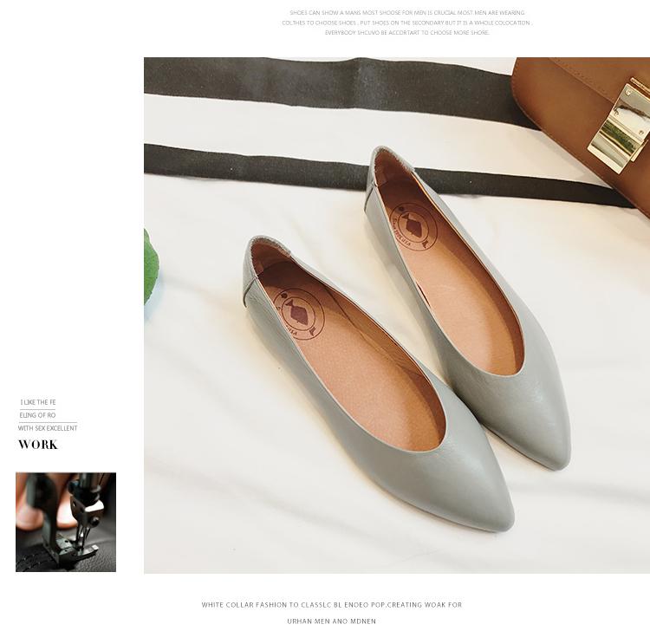Click the sewing machine thumbnail photo
The width and height of the screenshot is (650, 644).
tap(66, 522)
